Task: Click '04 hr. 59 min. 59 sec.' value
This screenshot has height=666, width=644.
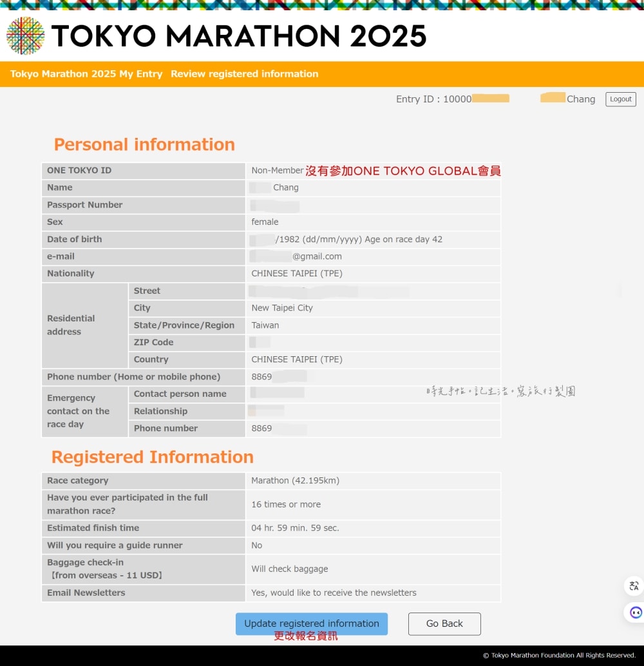Action: tap(295, 528)
